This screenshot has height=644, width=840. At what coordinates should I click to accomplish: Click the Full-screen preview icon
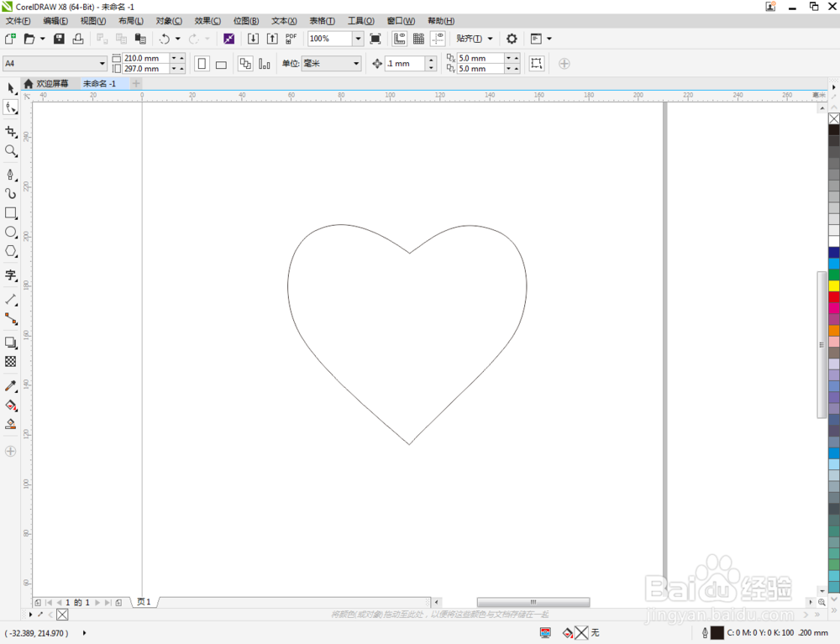click(375, 39)
